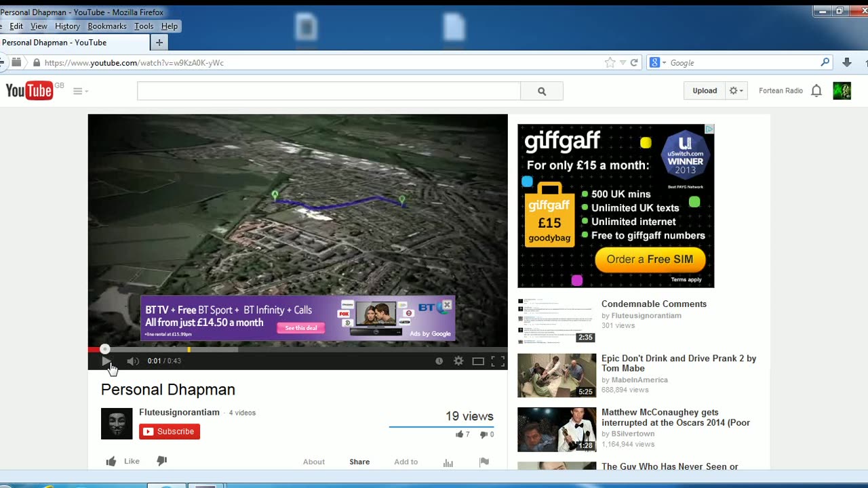Click the giffgaff ad AdChoices icon

pos(709,129)
